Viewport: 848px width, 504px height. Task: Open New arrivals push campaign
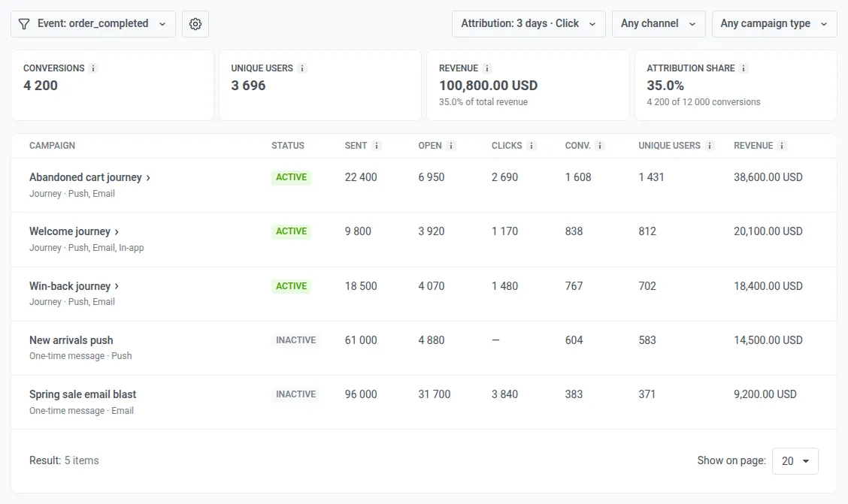[x=71, y=340]
